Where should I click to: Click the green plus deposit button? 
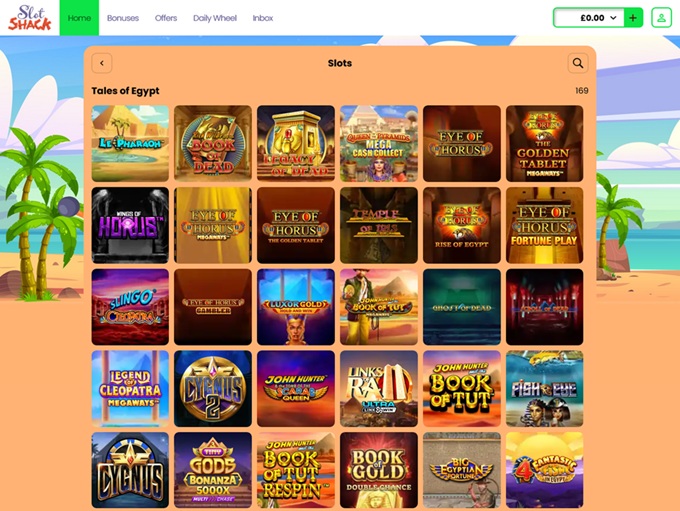point(633,18)
